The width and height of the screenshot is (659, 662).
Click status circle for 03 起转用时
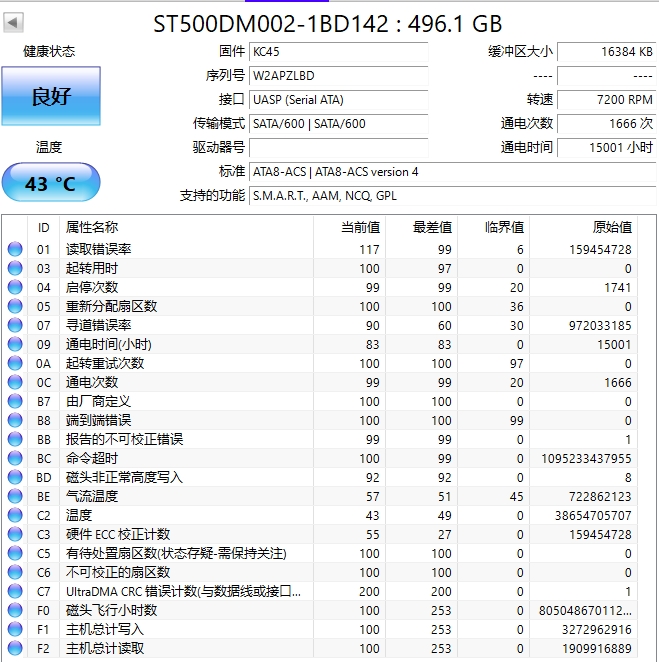(15, 268)
